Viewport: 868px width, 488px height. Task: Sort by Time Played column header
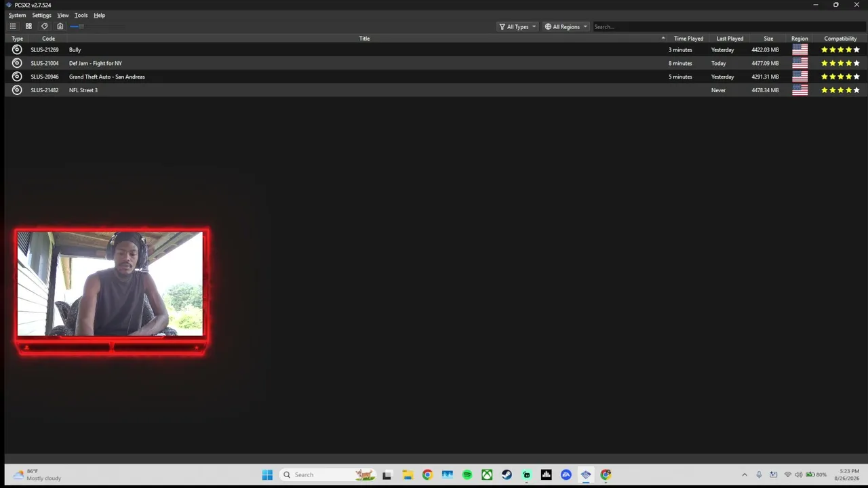tap(688, 39)
